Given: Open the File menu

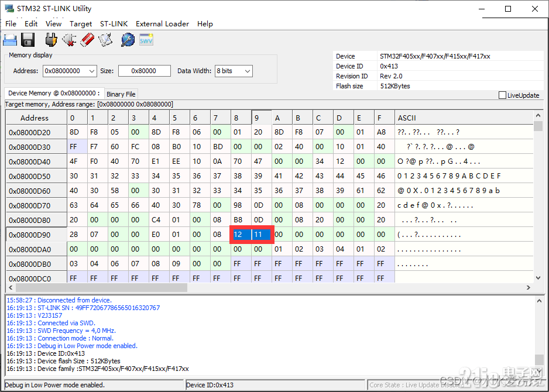Looking at the screenshot, I should click(11, 24).
